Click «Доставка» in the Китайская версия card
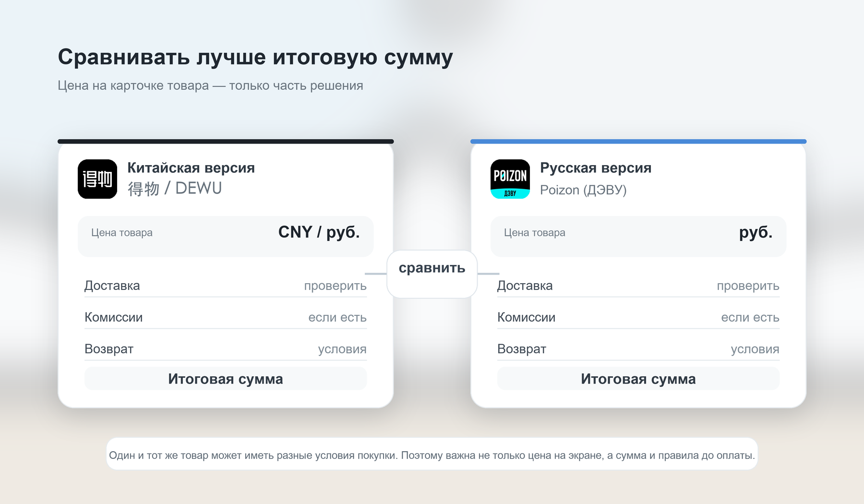This screenshot has width=864, height=504. point(112,286)
